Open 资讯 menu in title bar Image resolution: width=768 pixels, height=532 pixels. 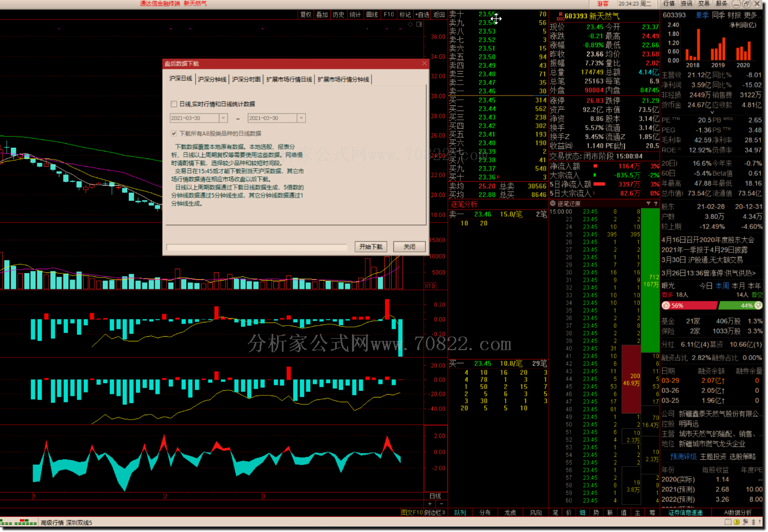point(687,3)
